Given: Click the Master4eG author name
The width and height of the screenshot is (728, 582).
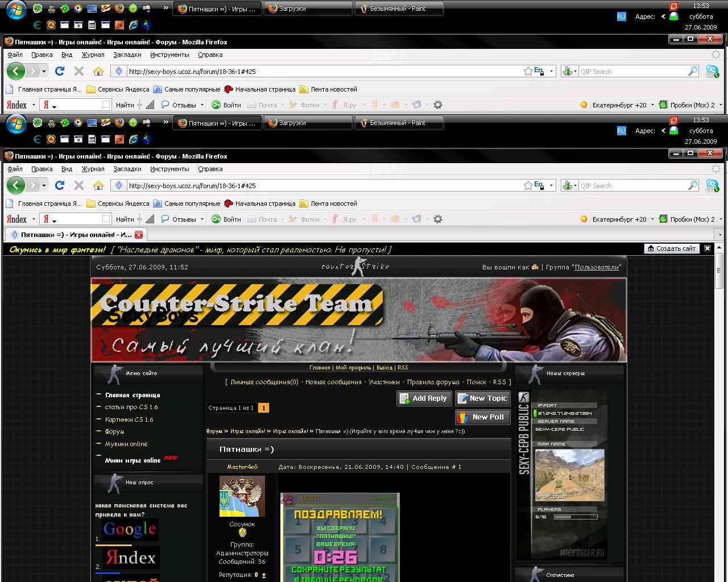Looking at the screenshot, I should coord(242,467).
